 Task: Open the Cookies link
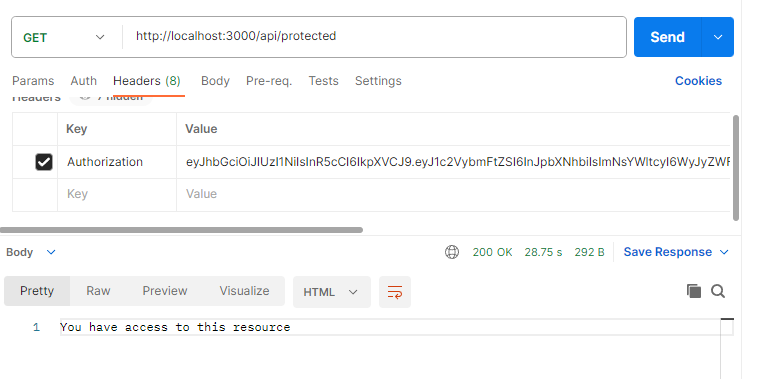coord(698,81)
